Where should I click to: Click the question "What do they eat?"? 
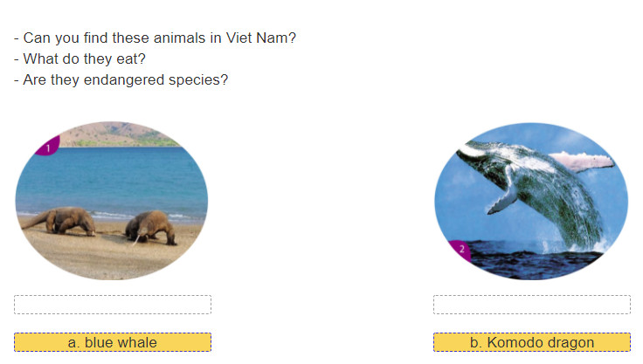[x=80, y=58]
